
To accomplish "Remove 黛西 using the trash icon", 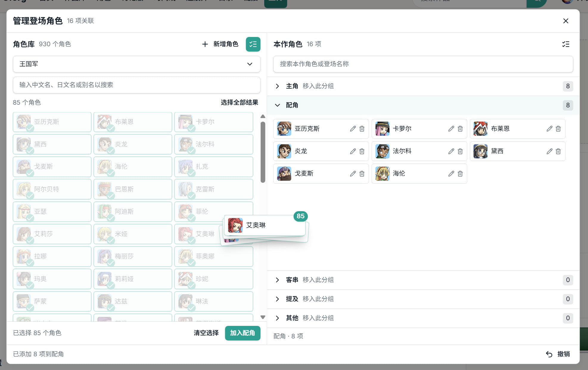I will click(x=558, y=151).
